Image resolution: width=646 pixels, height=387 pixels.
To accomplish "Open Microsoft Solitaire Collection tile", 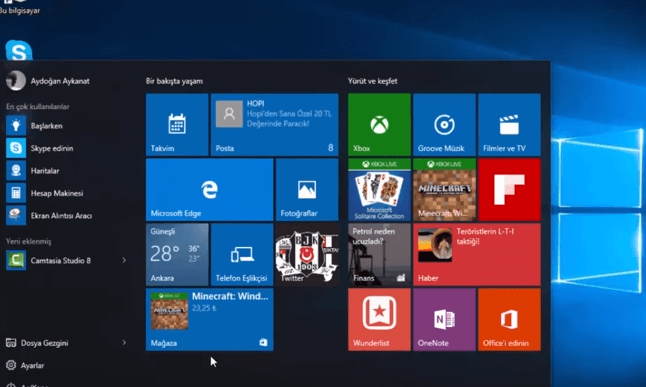I will (x=379, y=190).
